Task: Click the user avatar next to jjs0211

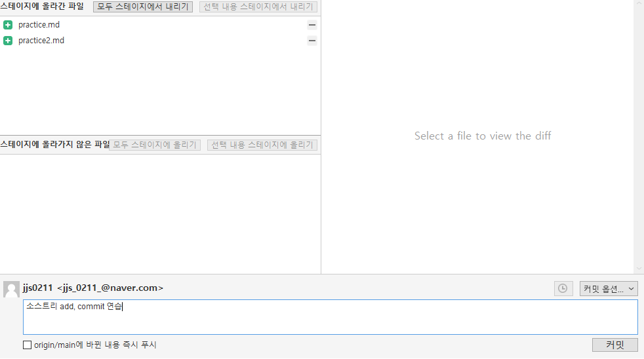Action: tap(11, 289)
